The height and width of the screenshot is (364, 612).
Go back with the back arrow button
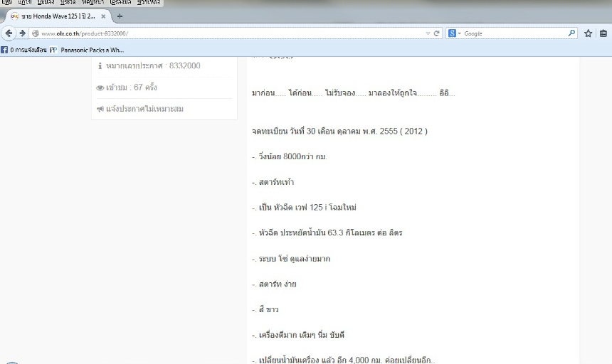tap(9, 33)
